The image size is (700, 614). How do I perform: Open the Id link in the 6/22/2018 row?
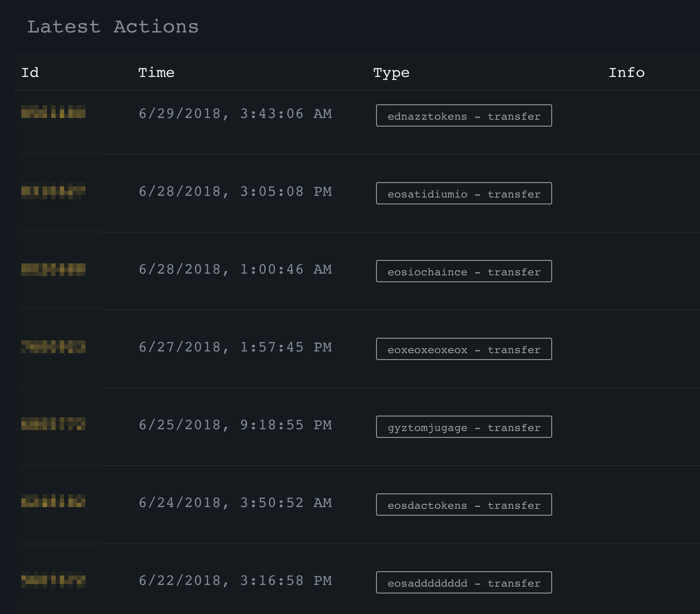tap(53, 580)
